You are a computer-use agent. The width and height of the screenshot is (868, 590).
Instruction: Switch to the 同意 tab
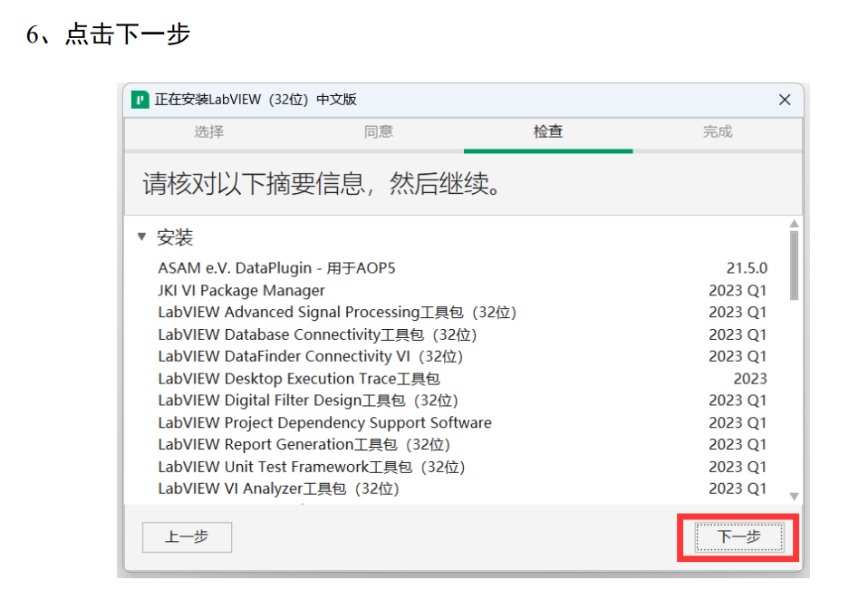(x=379, y=131)
